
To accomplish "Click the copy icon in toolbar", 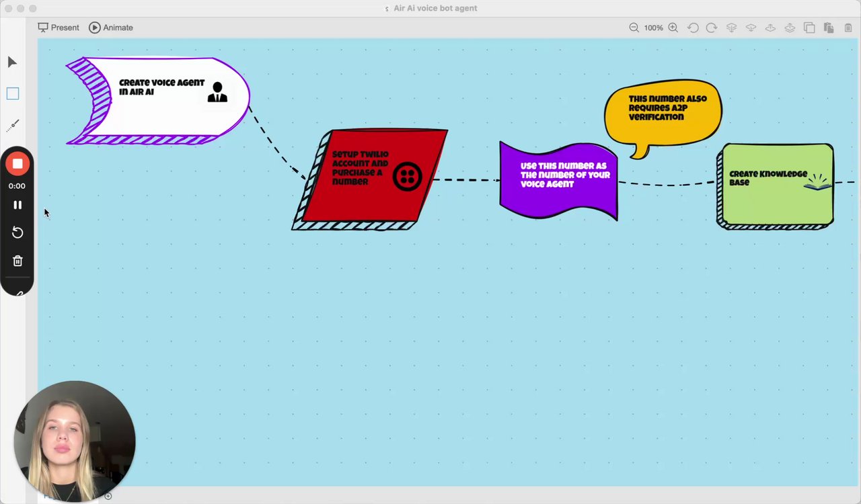I will (810, 28).
